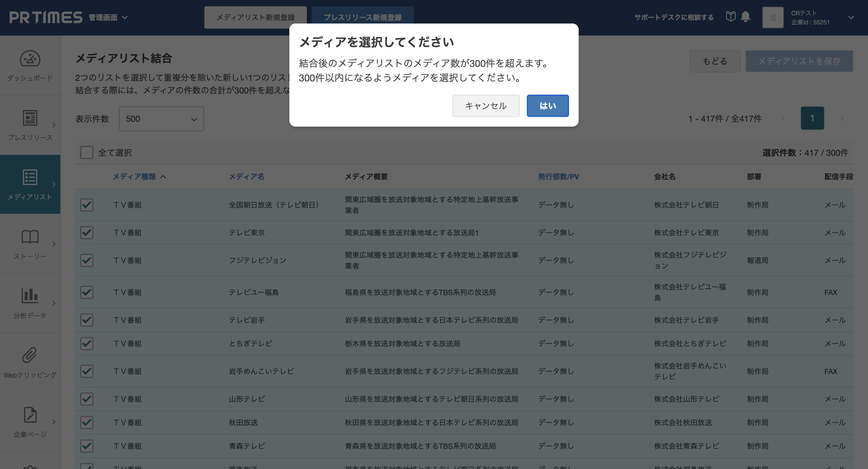Uncheck the テレビユー福島 row checkbox
Viewport: 868px width, 469px height.
86,292
